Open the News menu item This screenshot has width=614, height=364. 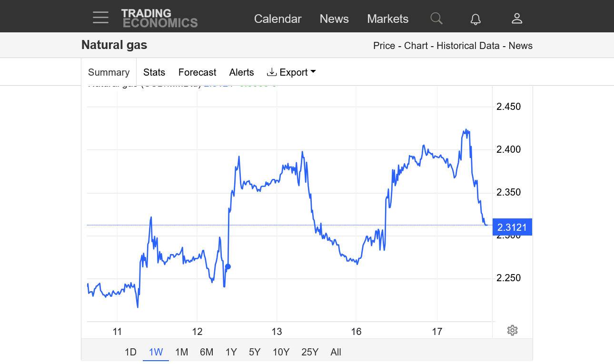tap(334, 19)
